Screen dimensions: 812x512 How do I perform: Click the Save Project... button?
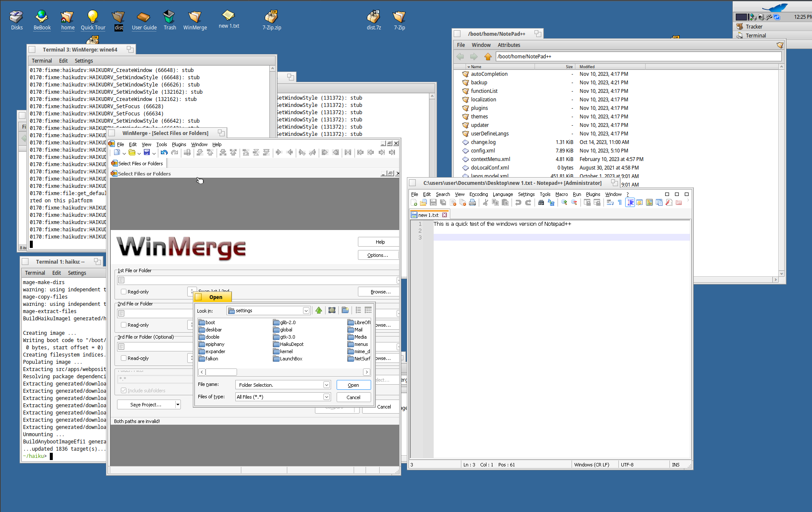tap(146, 405)
